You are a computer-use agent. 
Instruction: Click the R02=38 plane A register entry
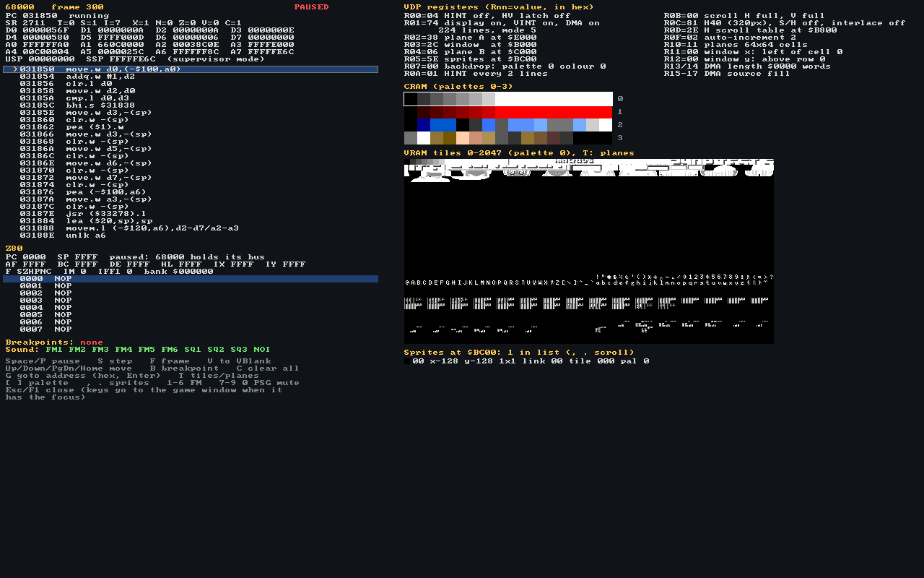click(470, 38)
